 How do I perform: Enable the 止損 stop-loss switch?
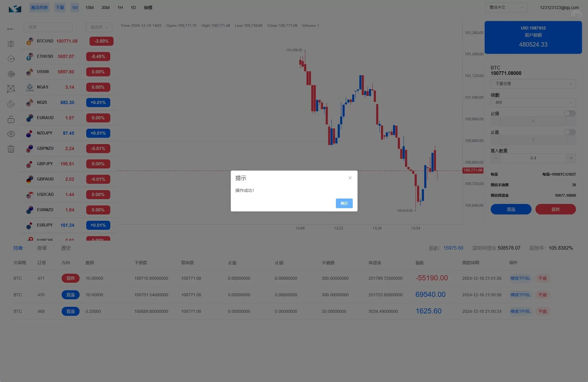coord(569,113)
